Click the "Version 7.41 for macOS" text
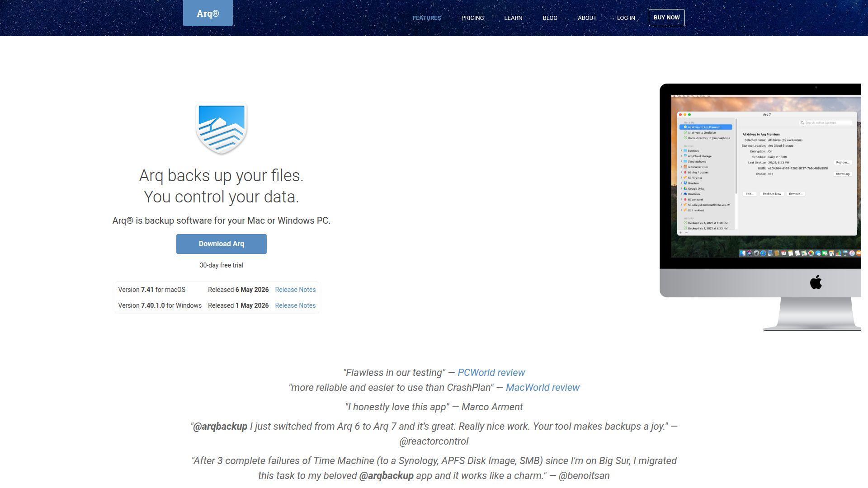Image resolution: width=868 pixels, height=488 pixels. (152, 290)
